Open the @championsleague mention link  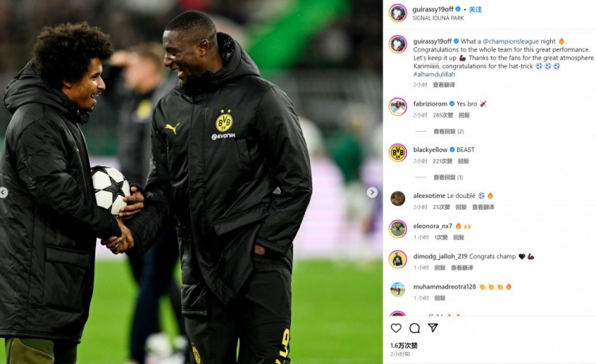[510, 41]
